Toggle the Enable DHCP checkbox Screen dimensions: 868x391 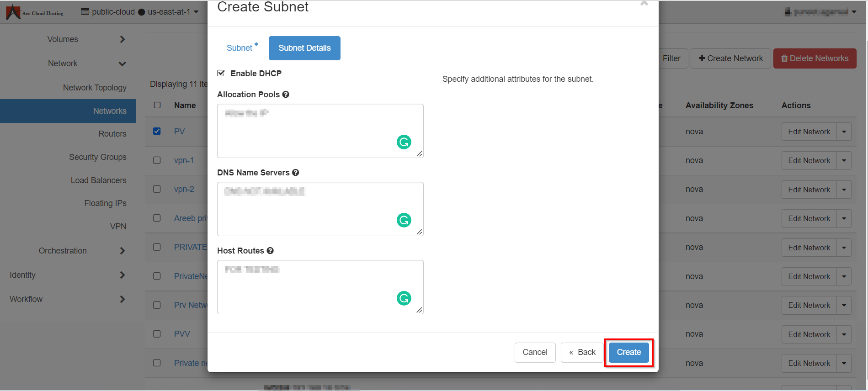[221, 74]
